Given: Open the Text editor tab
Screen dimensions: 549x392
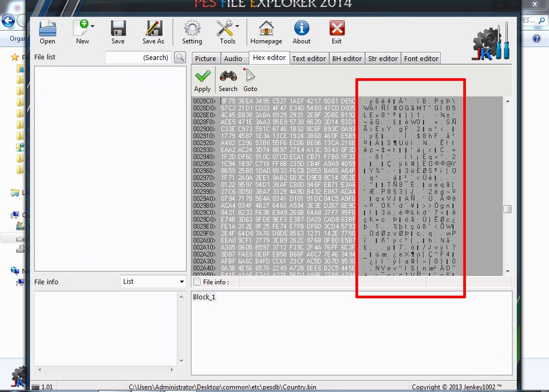Looking at the screenshot, I should (x=309, y=58).
